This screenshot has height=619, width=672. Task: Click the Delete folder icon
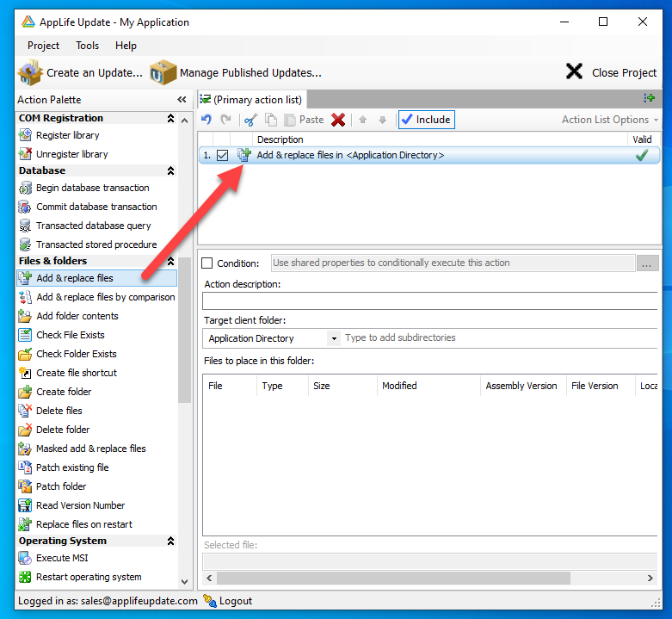coord(25,429)
